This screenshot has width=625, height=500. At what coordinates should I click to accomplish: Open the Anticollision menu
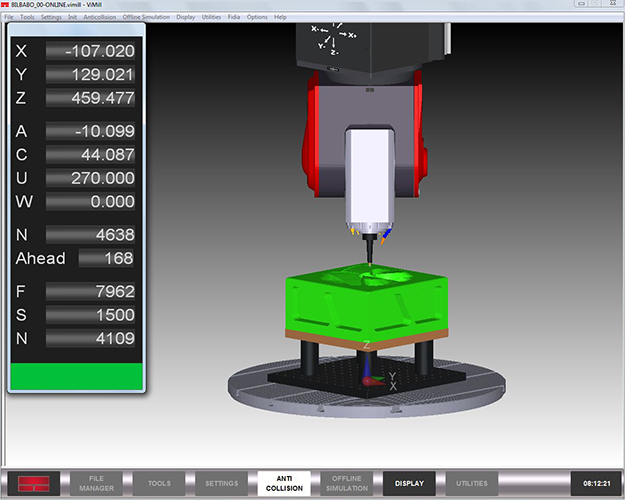pos(98,17)
